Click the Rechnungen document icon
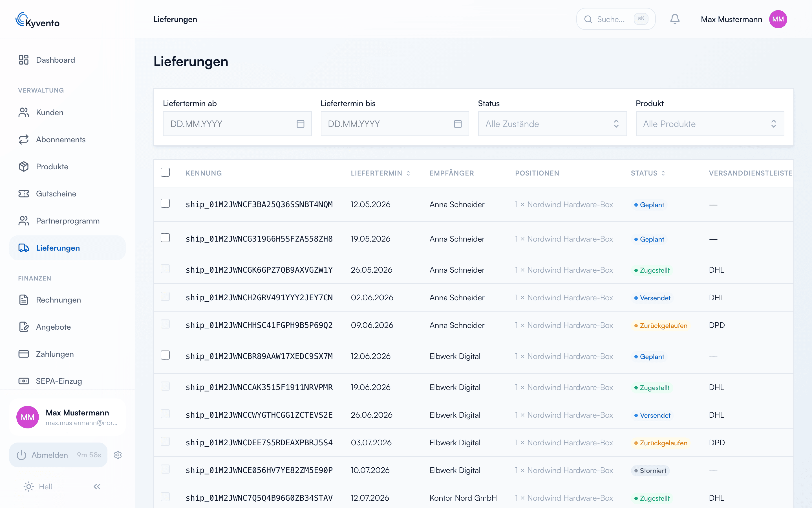 [23, 300]
